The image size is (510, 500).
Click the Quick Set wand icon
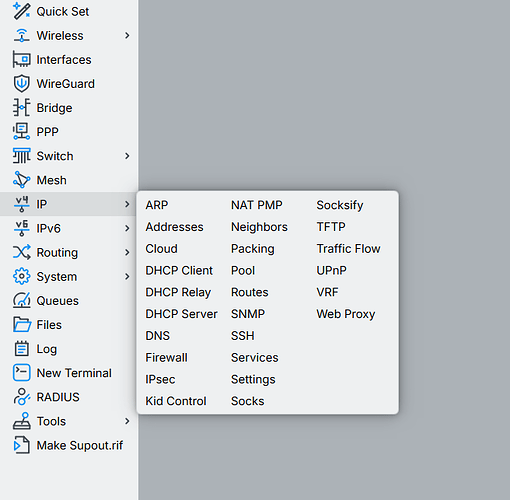coord(21,11)
